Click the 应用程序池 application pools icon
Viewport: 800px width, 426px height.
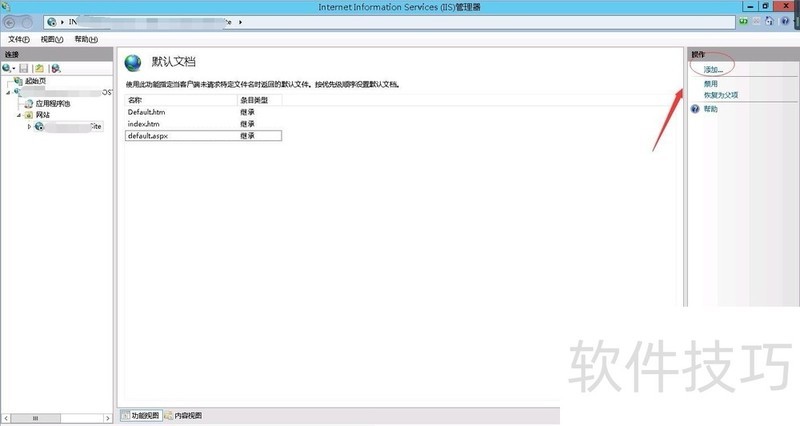tap(29, 104)
